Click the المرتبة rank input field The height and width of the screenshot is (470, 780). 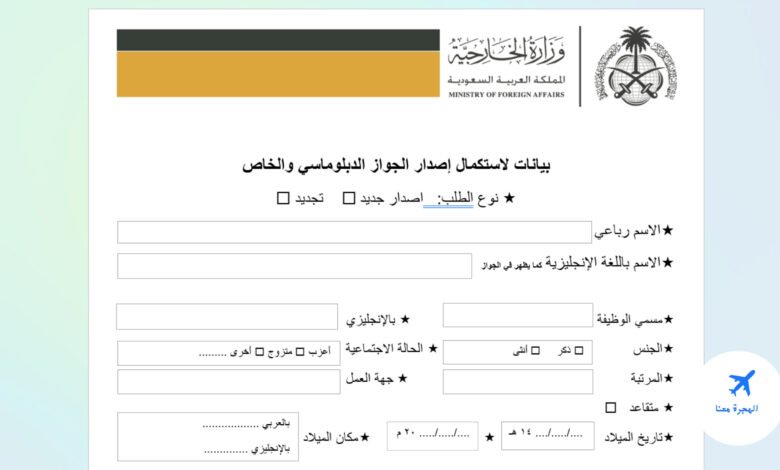click(518, 381)
